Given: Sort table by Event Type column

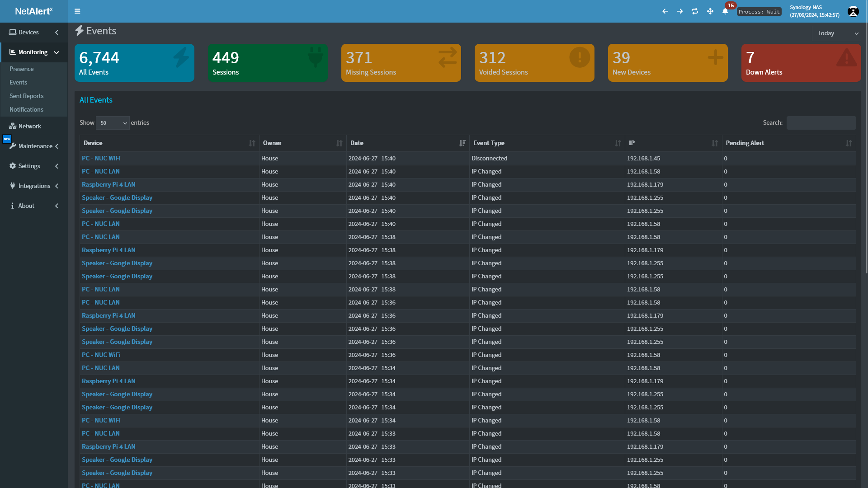Looking at the screenshot, I should (x=547, y=143).
